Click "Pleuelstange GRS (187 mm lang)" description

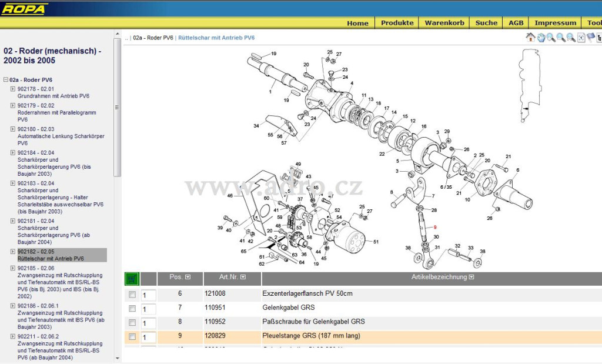pos(312,336)
